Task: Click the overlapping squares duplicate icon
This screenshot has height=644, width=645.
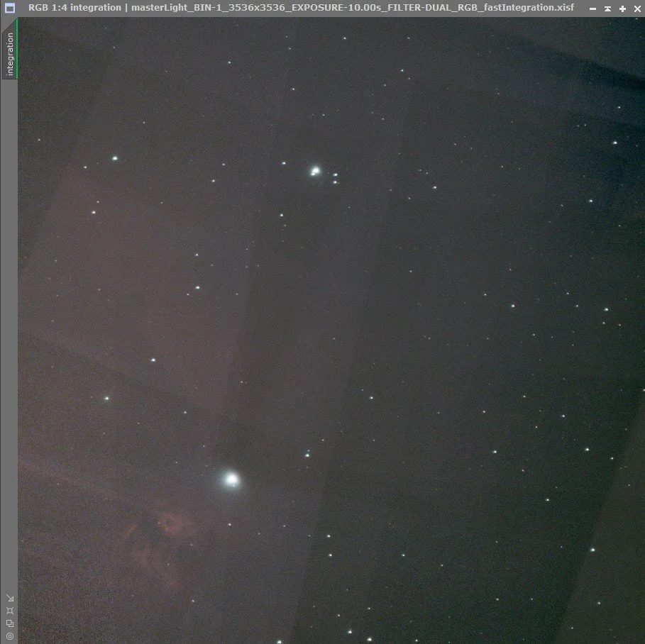Action: [x=10, y=623]
